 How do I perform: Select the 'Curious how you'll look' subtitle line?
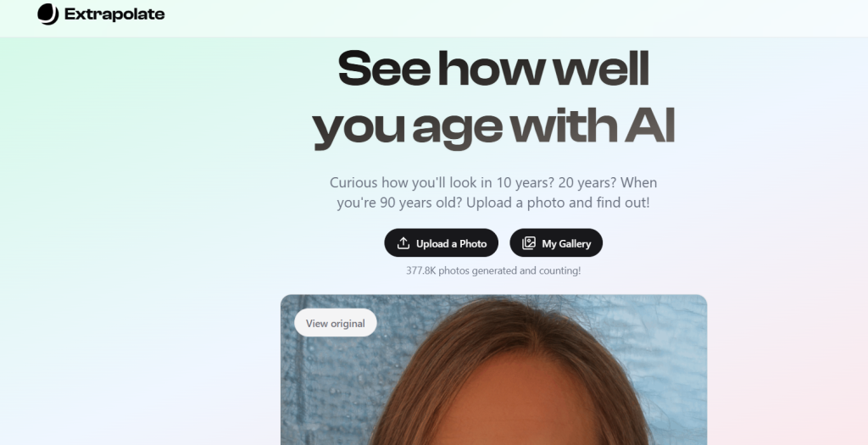pos(493,182)
